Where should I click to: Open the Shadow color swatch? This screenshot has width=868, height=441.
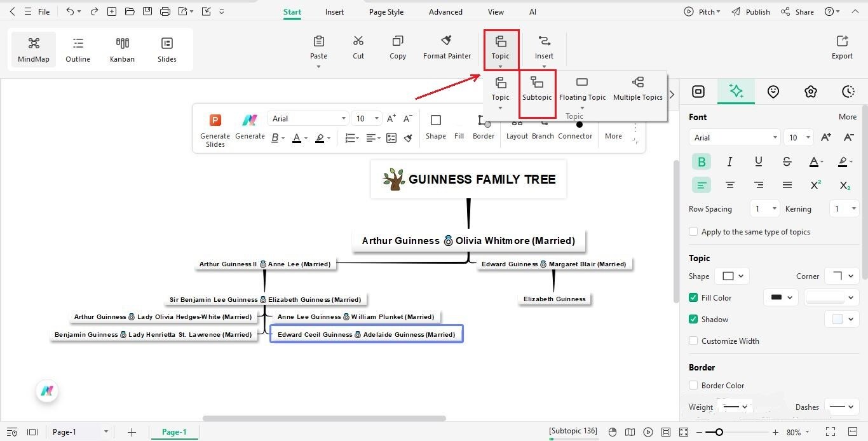842,319
